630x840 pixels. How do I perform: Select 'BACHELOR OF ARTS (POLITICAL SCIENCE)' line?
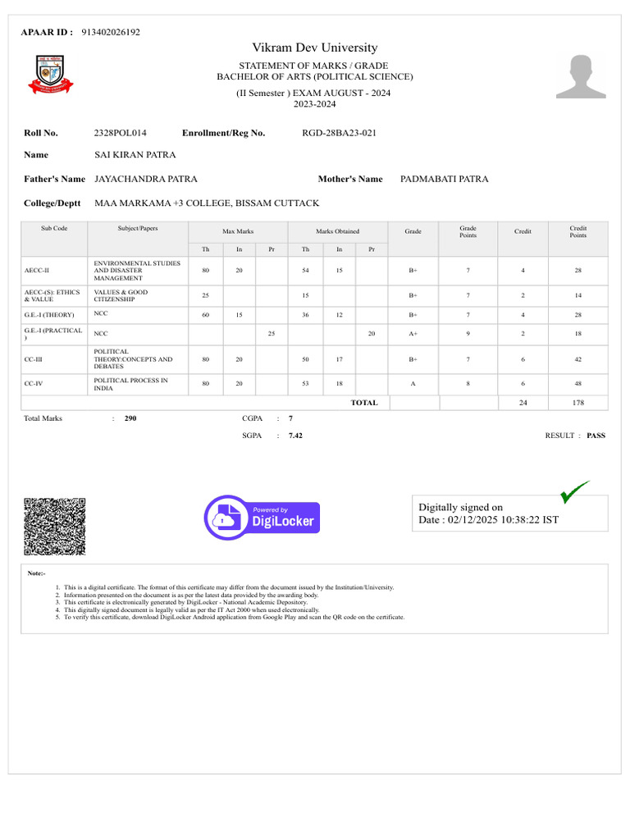pos(315,76)
